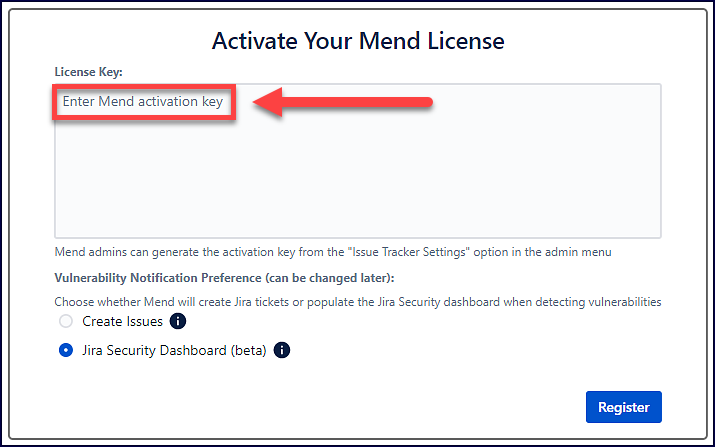Image resolution: width=715 pixels, height=447 pixels.
Task: Click the red arrow annotation
Action: (340, 102)
